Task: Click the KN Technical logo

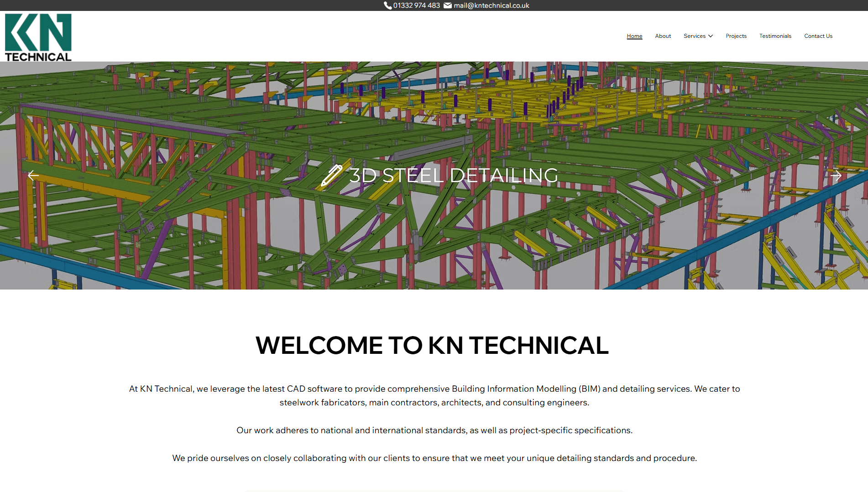Action: pos(38,36)
